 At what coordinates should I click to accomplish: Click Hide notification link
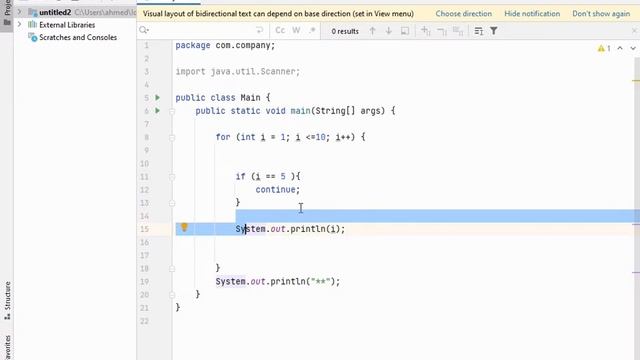(x=532, y=13)
